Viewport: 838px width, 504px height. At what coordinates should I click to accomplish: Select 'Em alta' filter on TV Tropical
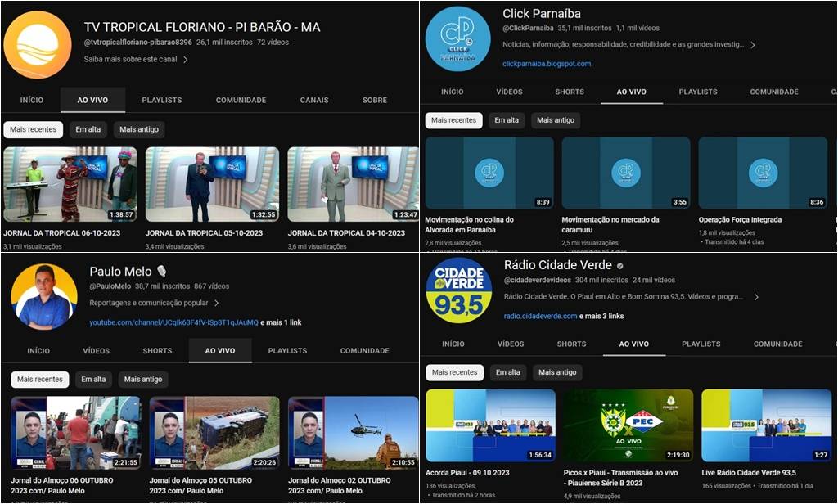click(x=88, y=129)
